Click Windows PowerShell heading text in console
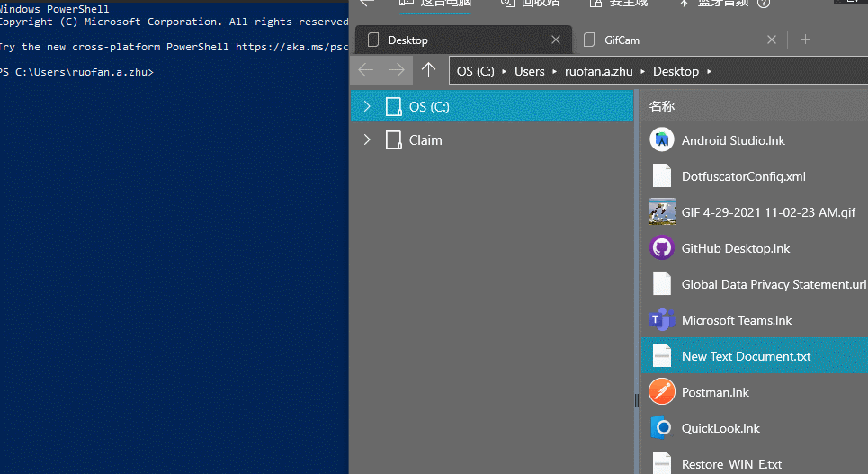Screen dimensions: 868x474 coord(55,9)
